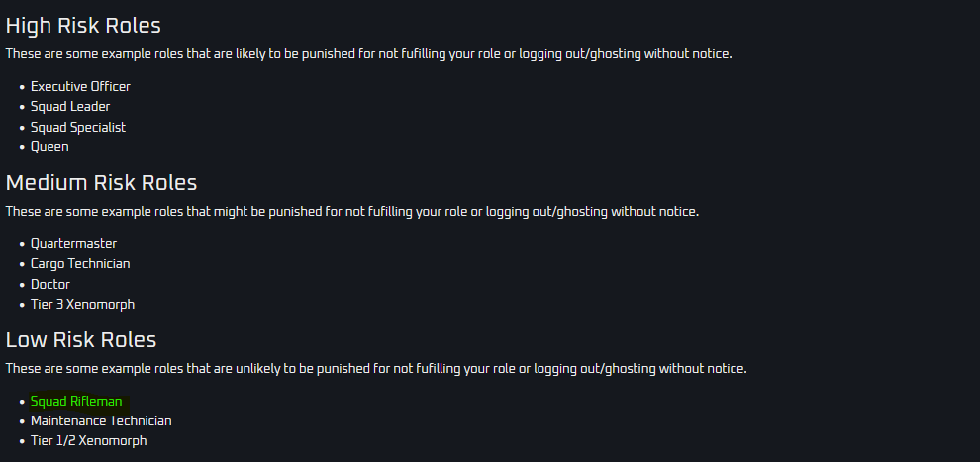Click the bullet beside Squad Rifleman
Screen dimensions: 980x462
point(22,402)
